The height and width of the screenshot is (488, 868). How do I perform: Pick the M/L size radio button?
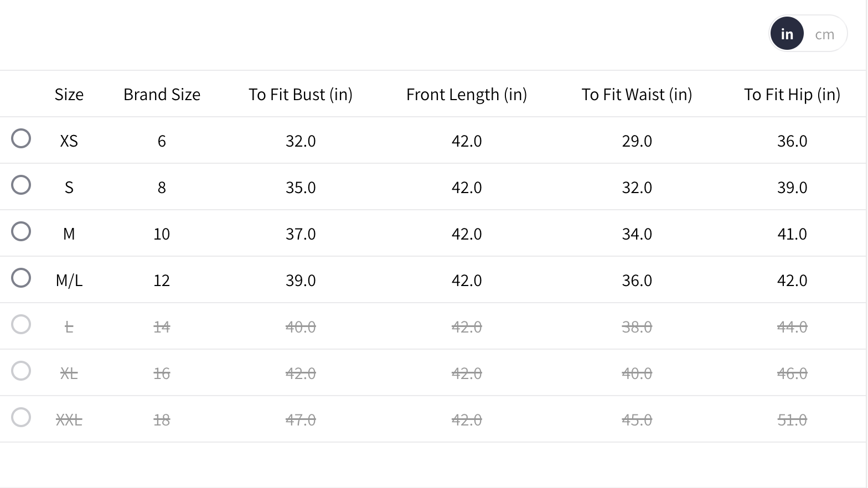coord(21,278)
